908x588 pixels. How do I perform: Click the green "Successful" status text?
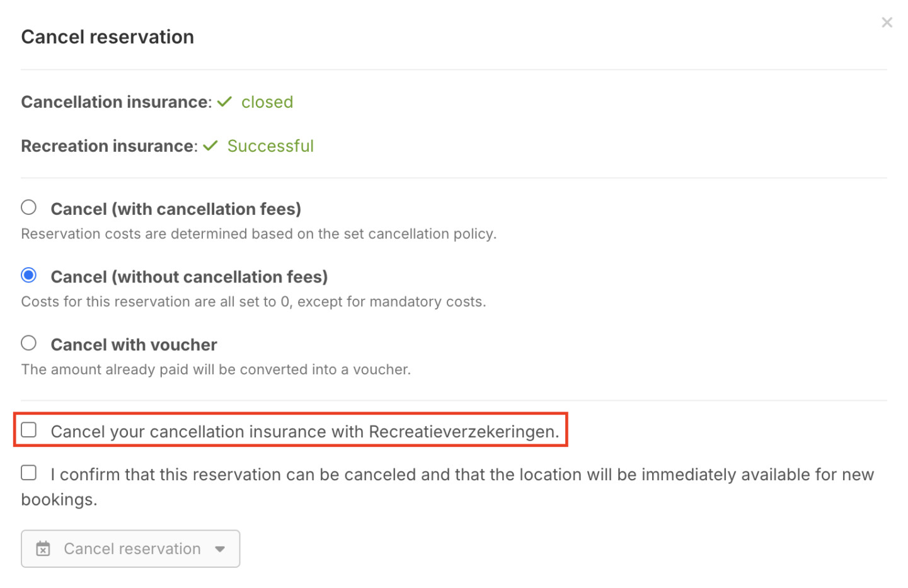[x=270, y=146]
